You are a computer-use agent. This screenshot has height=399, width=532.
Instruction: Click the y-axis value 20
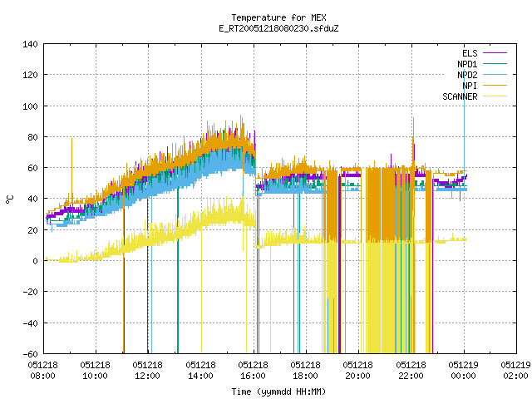point(32,230)
